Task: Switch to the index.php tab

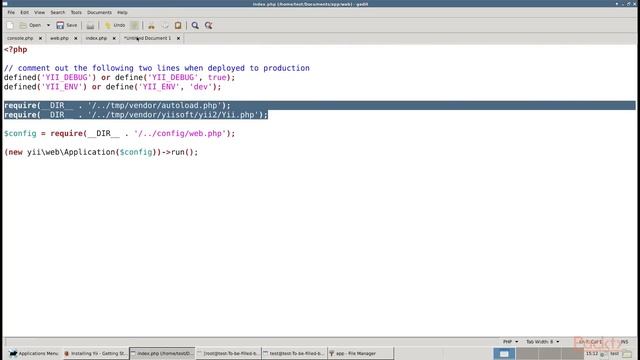Action: point(96,38)
